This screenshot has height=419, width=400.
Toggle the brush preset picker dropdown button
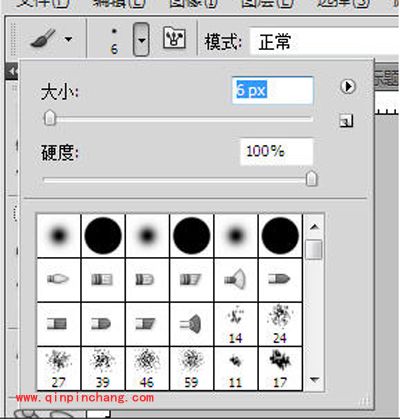click(141, 39)
